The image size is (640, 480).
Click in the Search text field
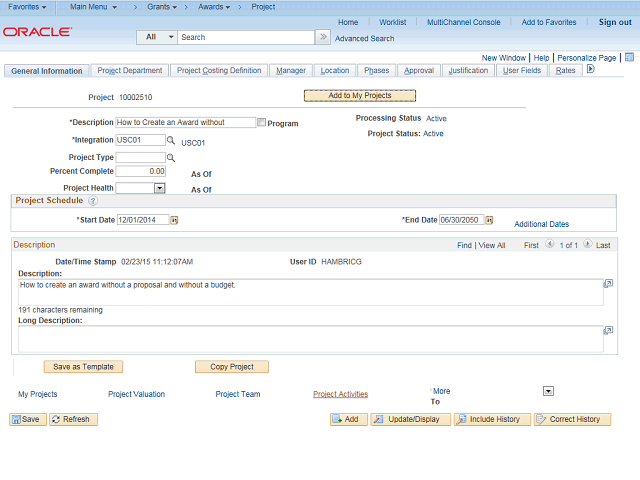[246, 37]
